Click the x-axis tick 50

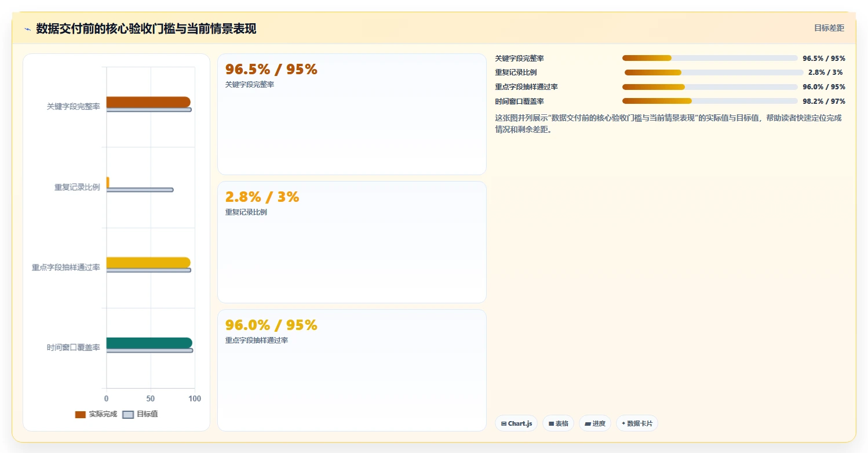coord(151,399)
